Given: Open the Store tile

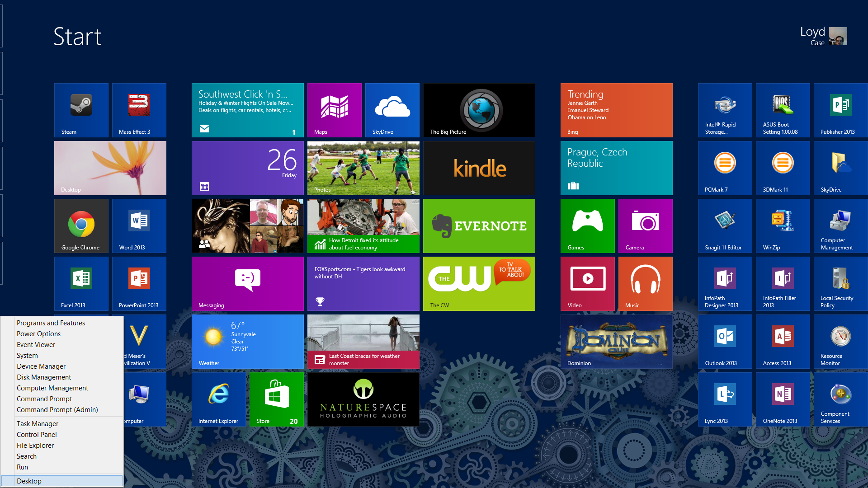Looking at the screenshot, I should (x=276, y=399).
